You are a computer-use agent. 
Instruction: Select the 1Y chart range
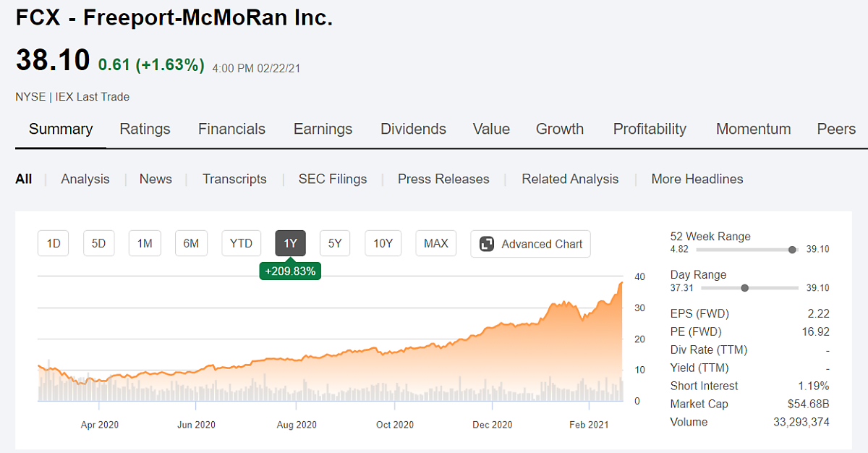point(291,244)
